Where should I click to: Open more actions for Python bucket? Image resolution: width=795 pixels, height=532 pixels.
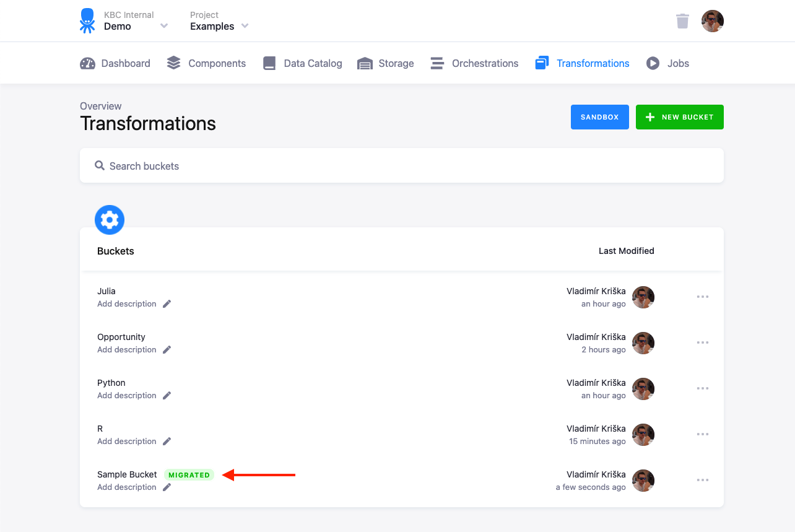click(702, 388)
